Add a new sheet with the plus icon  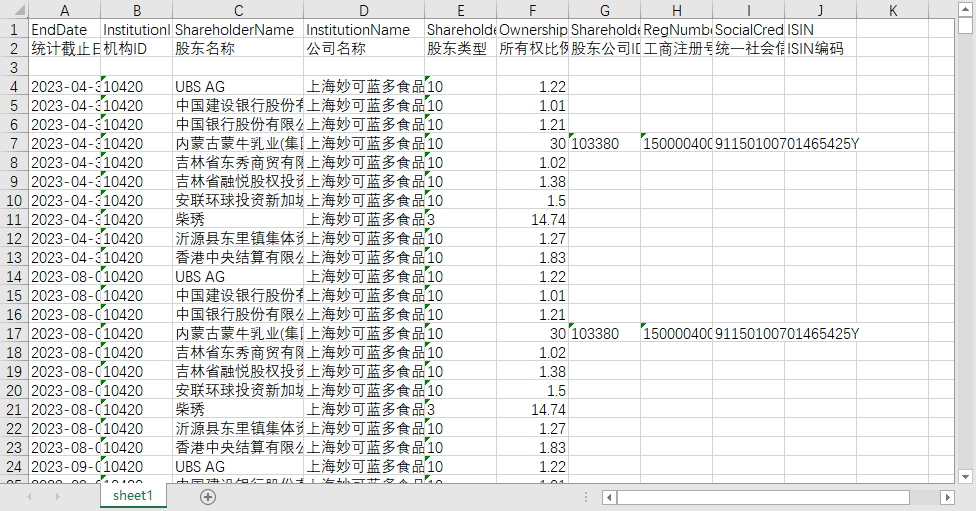coord(208,497)
